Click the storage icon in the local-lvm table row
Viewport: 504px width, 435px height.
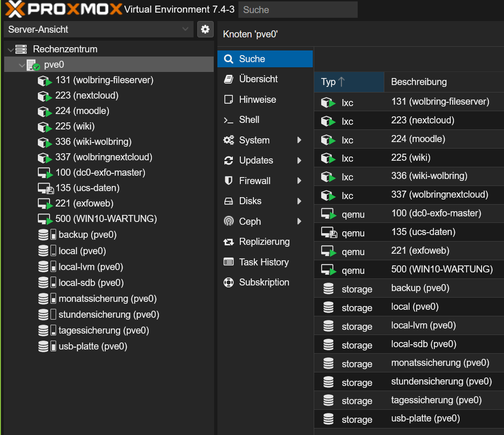pos(328,326)
